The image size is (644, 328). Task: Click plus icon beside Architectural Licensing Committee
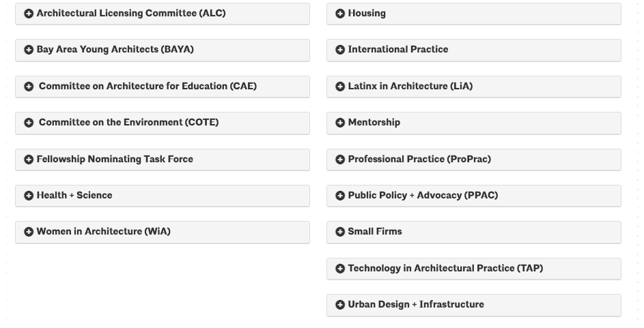29,14
